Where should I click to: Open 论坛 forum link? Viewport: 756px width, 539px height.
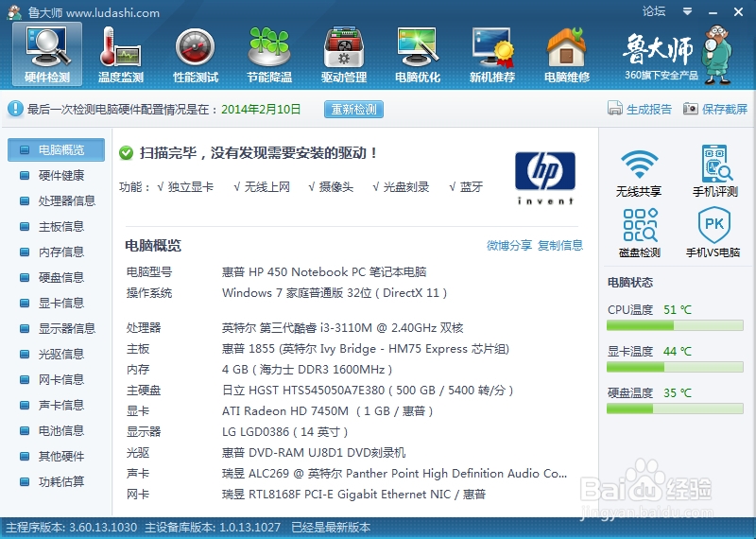[x=654, y=11]
